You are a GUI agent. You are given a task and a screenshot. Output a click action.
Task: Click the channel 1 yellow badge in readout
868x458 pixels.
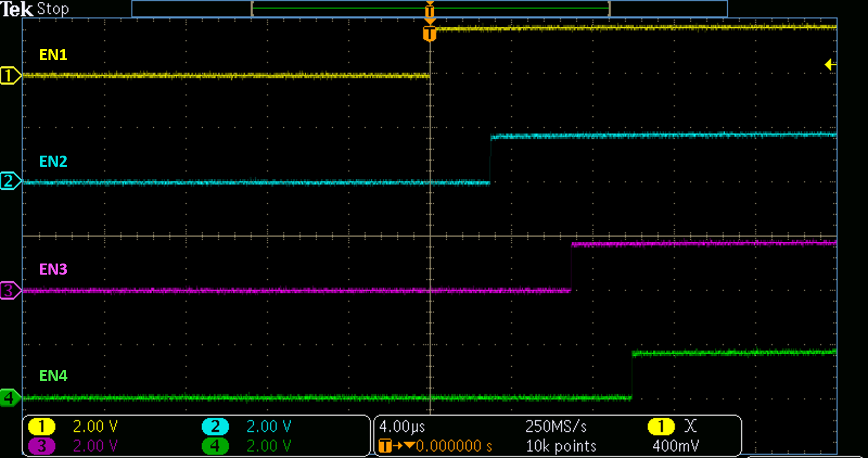click(42, 426)
